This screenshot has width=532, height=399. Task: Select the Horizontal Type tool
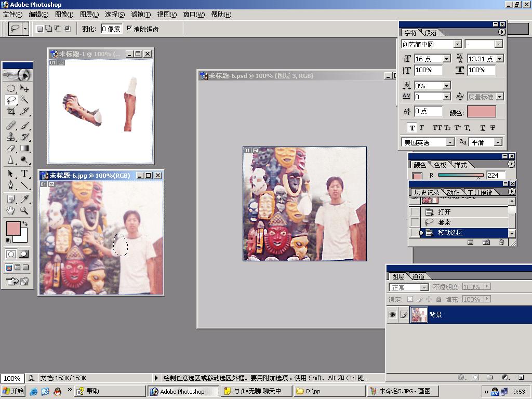click(24, 174)
